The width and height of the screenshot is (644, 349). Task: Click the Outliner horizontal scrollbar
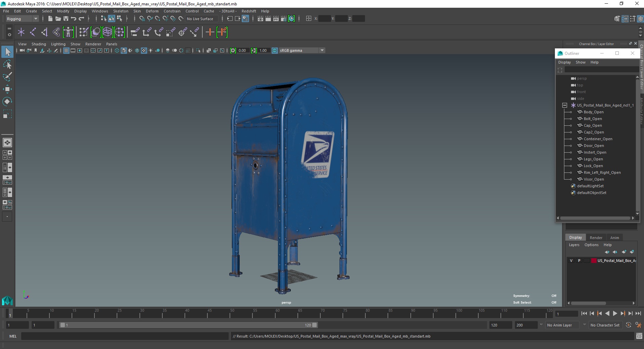point(595,218)
